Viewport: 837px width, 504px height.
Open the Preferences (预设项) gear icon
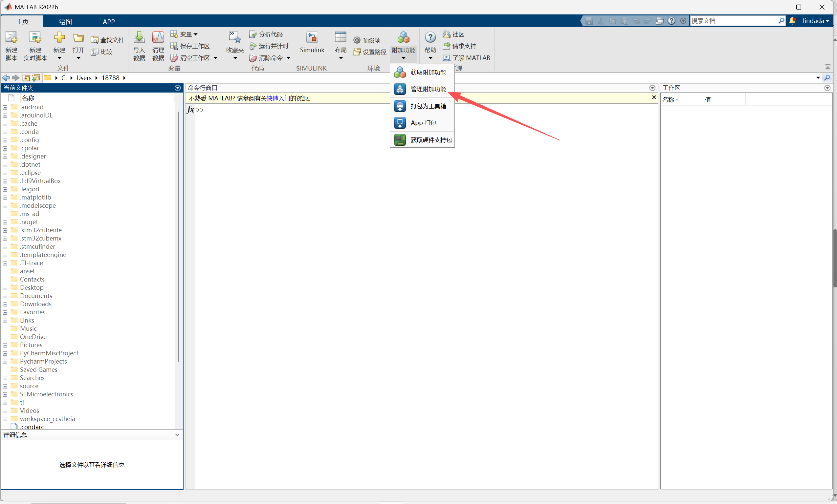pyautogui.click(x=357, y=40)
